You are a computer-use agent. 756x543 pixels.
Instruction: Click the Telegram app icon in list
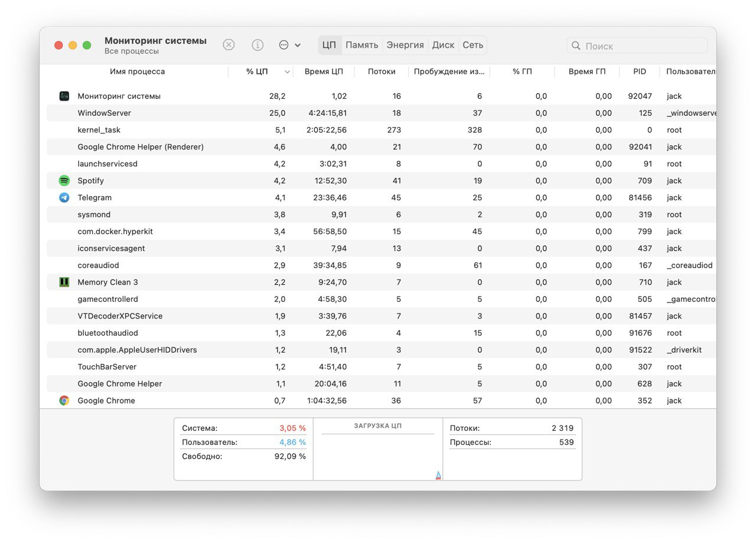click(x=64, y=198)
